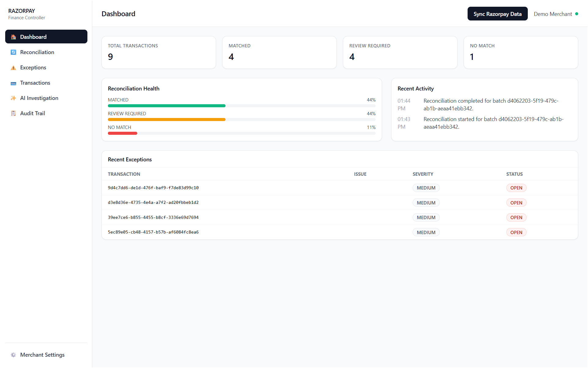Open the Reconciliation page
Viewport: 588px width, 368px height.
46,52
